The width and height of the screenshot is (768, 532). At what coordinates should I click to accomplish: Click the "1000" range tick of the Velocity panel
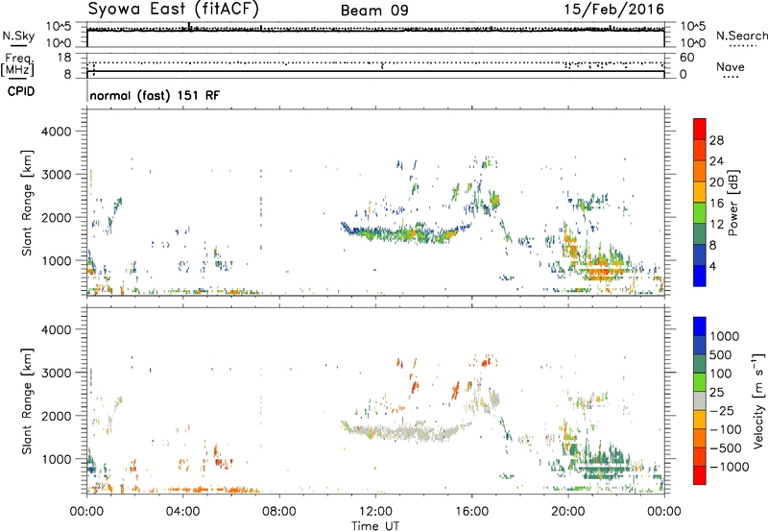coord(57,459)
